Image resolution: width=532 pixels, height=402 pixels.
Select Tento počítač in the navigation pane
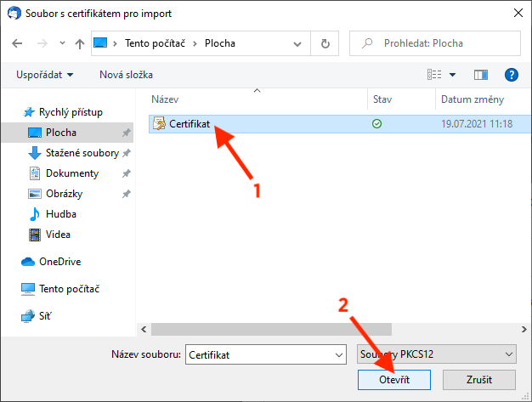click(67, 289)
